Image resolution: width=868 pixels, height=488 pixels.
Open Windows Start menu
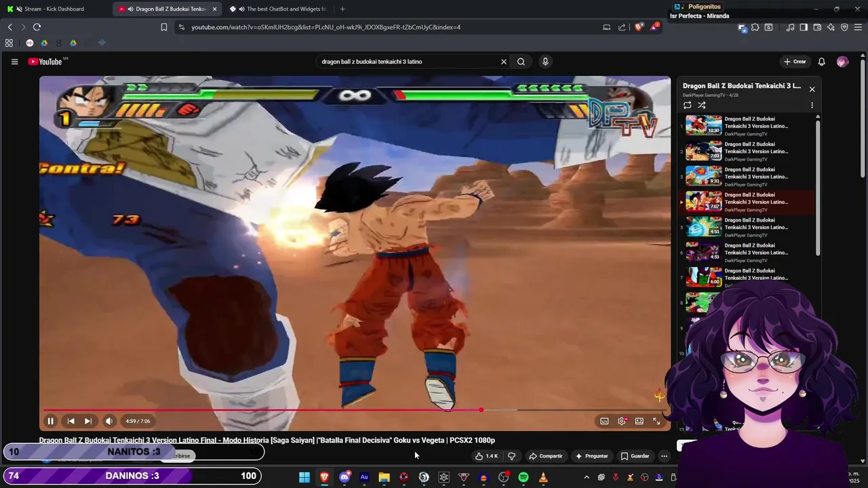tap(304, 477)
